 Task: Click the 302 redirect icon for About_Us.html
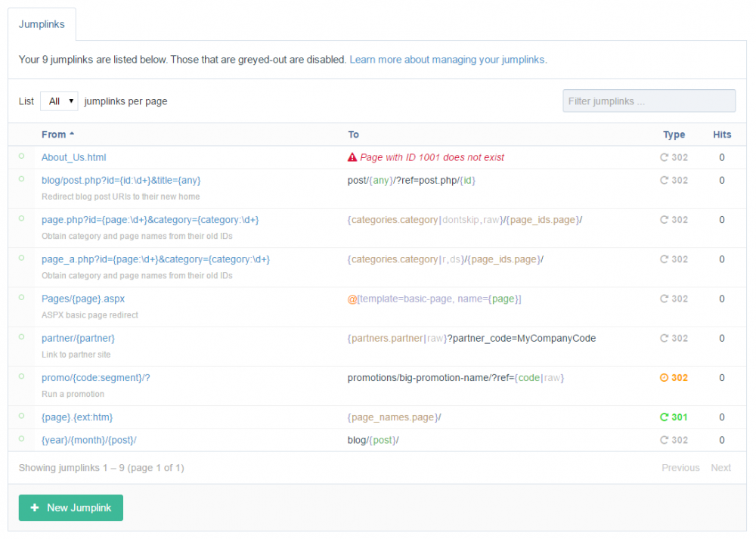(x=665, y=158)
